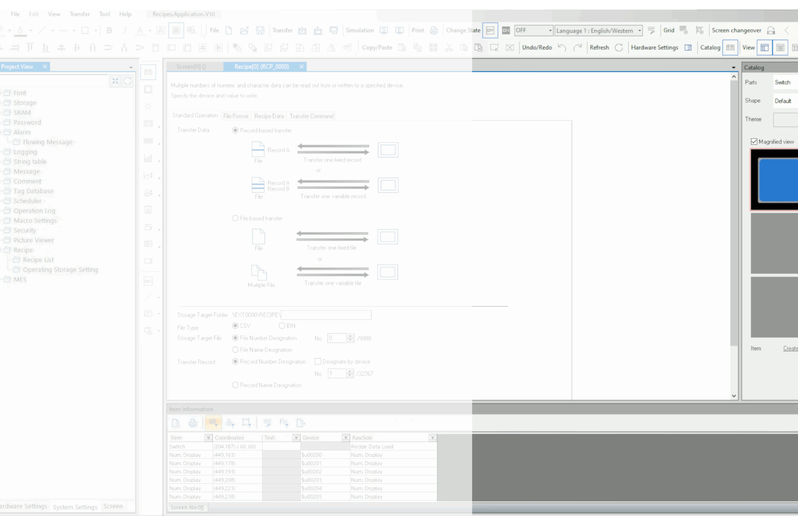Open the Language 1 English/Western dropdown
The image size is (798, 532).
click(598, 31)
